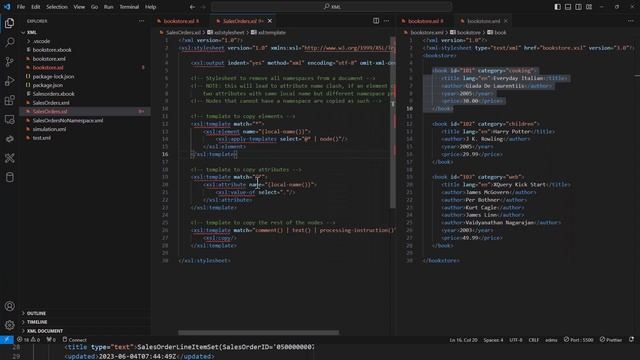Open simulation.xml file
Screen dimensions: 640x360
pos(49,129)
